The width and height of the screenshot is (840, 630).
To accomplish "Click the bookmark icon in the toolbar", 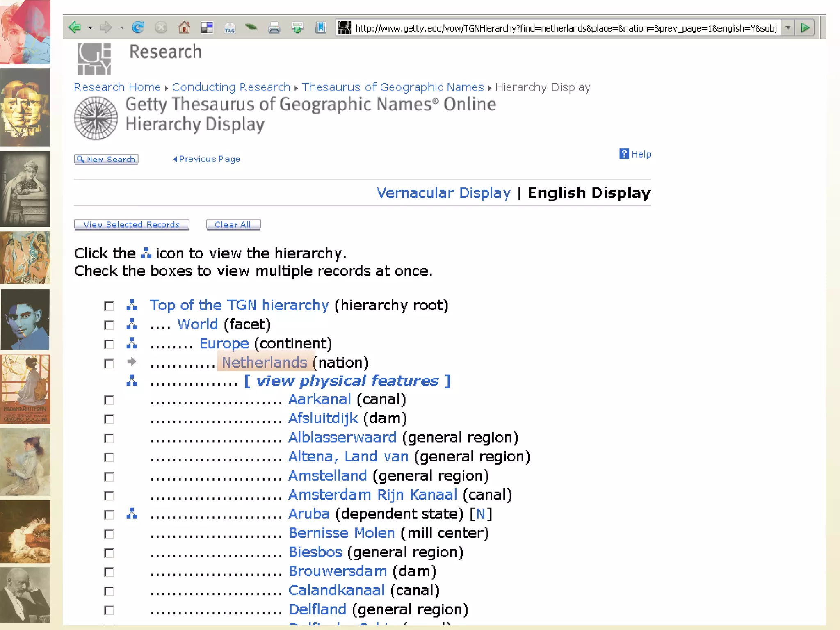I will pos(320,27).
